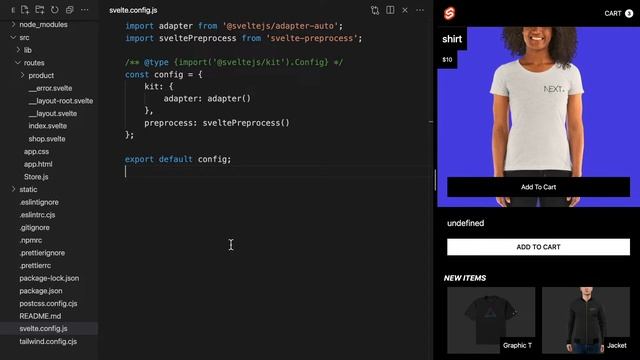Open package.json file
Image resolution: width=640 pixels, height=360 pixels.
(x=41, y=291)
